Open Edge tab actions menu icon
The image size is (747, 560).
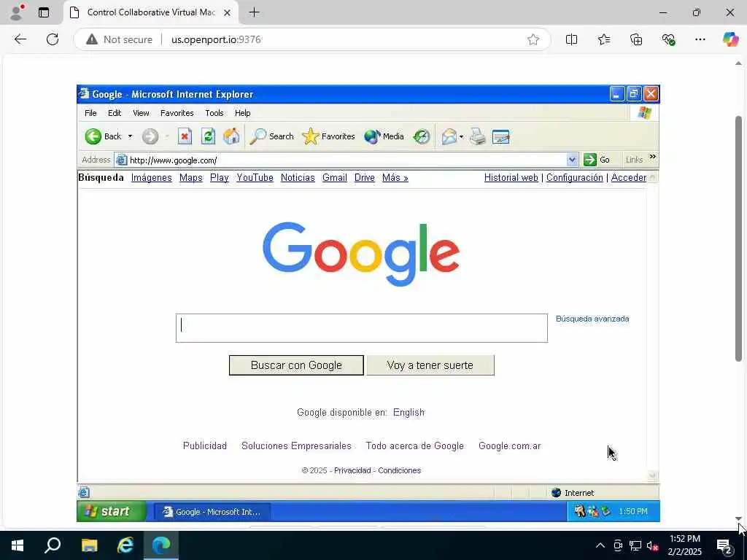click(44, 12)
